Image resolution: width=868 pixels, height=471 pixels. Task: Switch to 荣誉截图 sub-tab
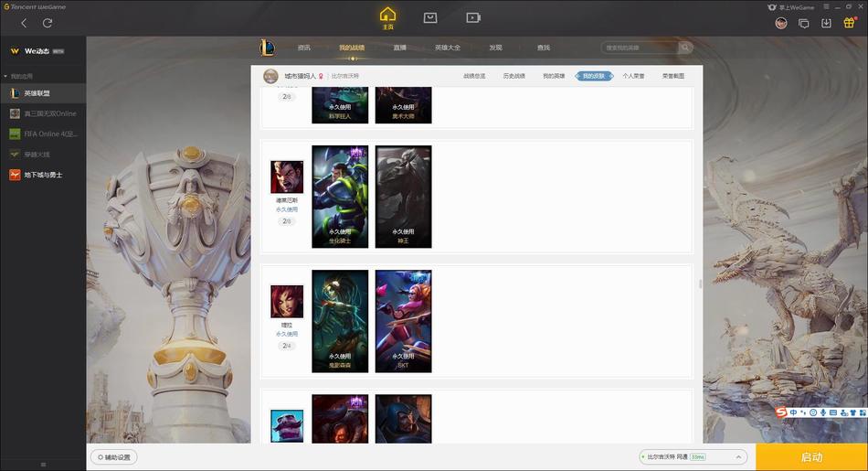click(x=673, y=76)
